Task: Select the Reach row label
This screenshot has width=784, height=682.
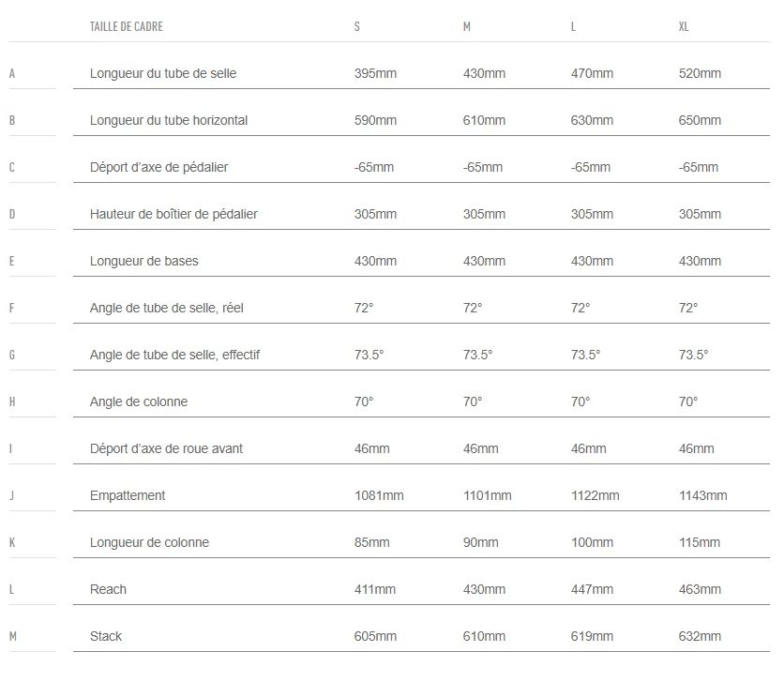Action: pos(108,589)
